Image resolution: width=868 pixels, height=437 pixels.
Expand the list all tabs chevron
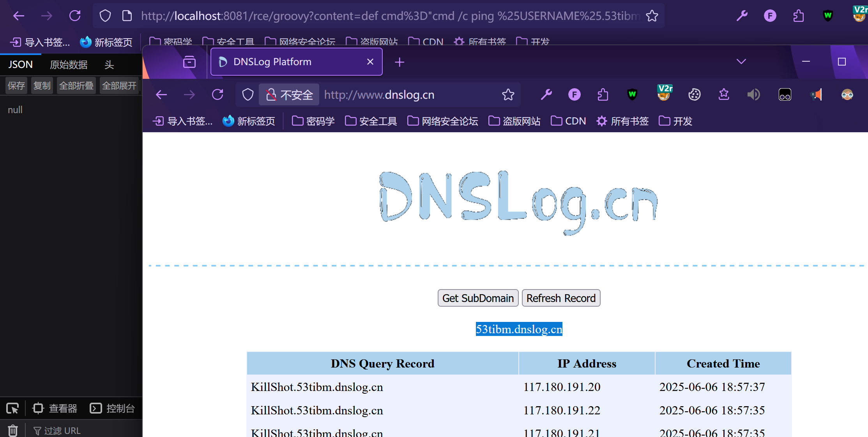[x=741, y=62]
